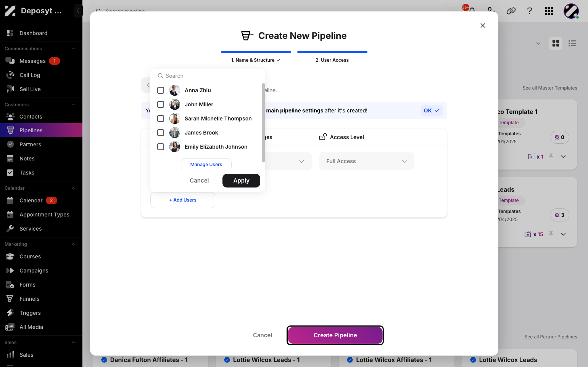Open the Courses graduation cap icon
588x367 pixels.
[10, 256]
